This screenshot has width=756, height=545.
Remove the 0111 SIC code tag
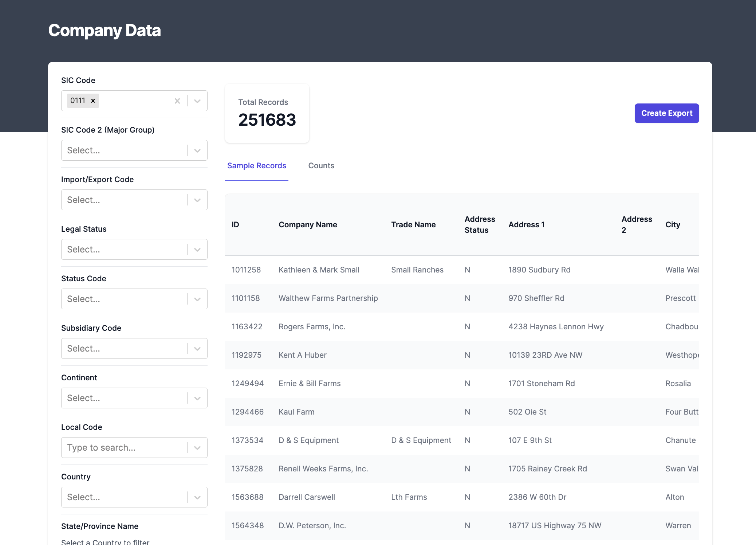point(93,101)
